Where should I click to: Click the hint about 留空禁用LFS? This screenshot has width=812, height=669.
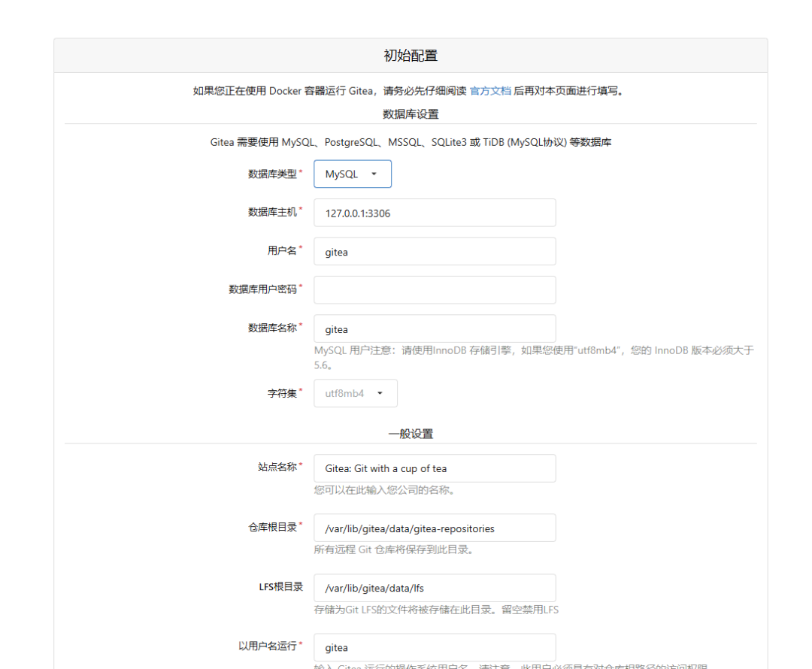(x=436, y=610)
